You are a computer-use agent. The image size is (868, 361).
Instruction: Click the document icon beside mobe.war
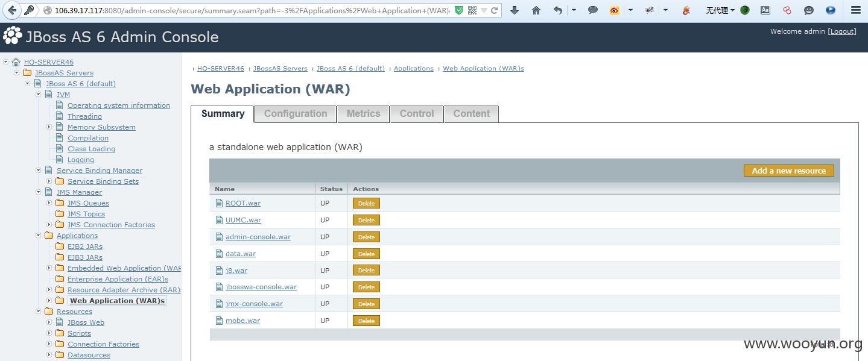tap(220, 321)
